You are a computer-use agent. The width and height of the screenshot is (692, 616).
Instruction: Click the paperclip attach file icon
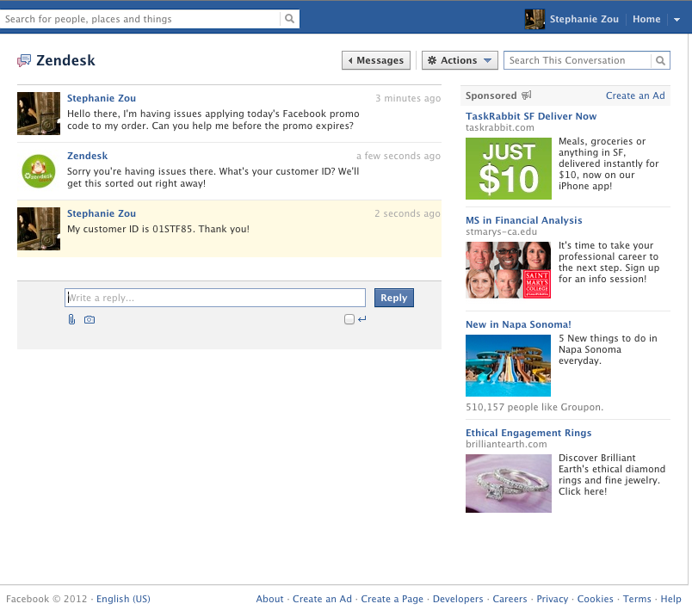(x=71, y=319)
